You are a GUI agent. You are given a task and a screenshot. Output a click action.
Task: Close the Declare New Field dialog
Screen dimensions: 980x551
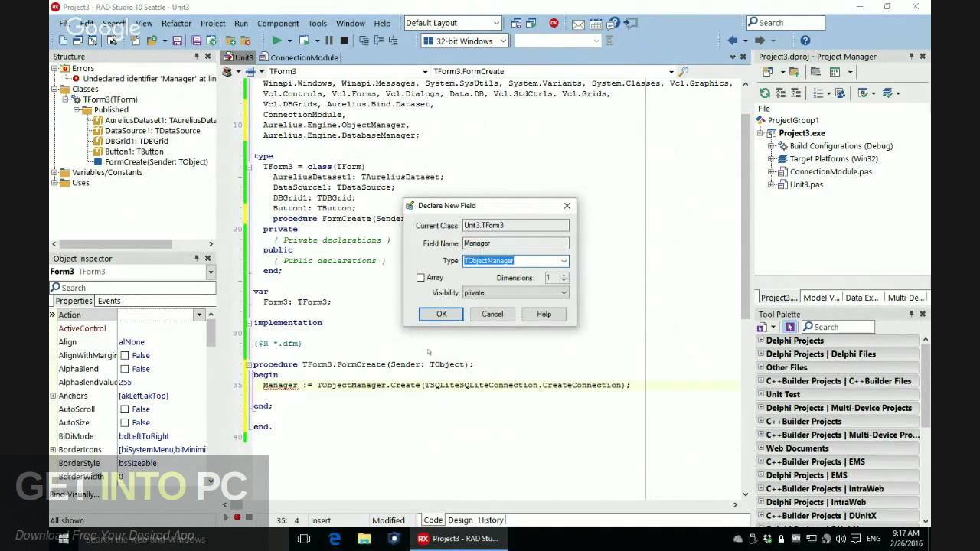(567, 205)
